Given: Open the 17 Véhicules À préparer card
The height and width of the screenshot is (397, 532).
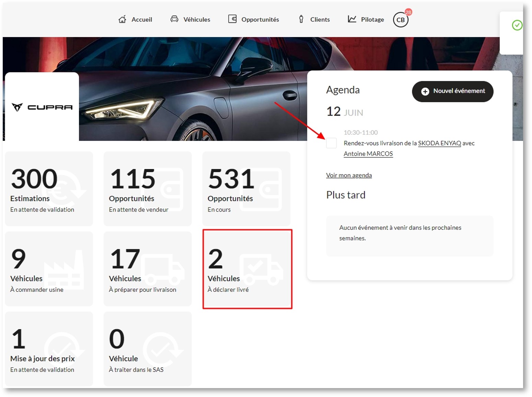Looking at the screenshot, I should (148, 269).
